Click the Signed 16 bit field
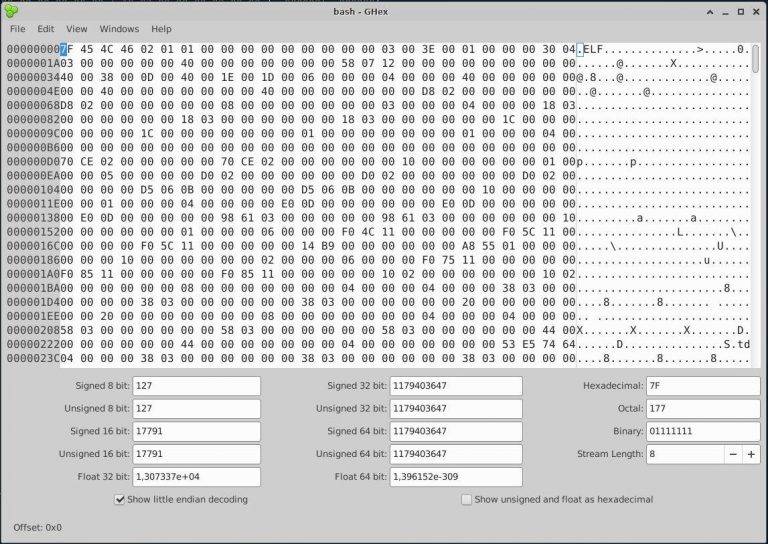 coord(196,431)
